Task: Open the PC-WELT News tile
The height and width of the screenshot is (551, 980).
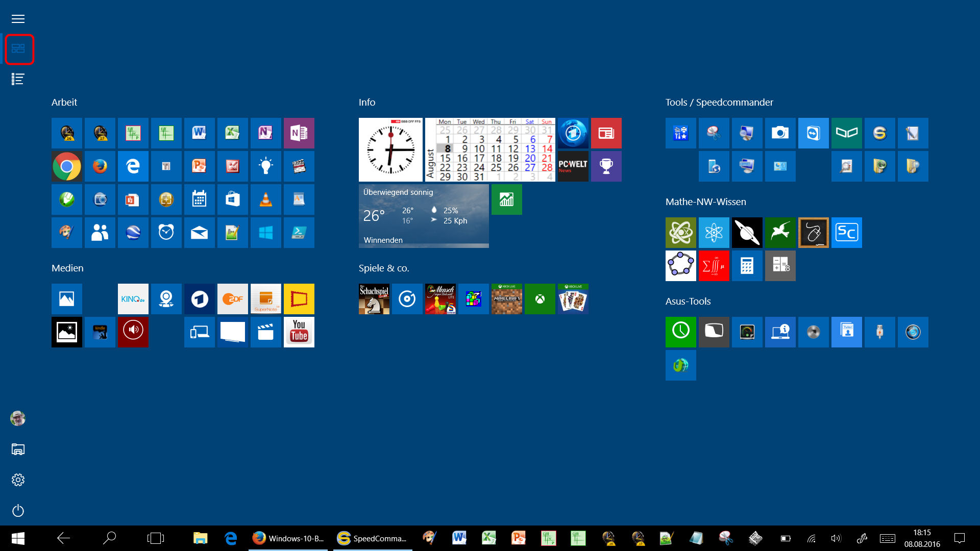Action: tap(573, 166)
